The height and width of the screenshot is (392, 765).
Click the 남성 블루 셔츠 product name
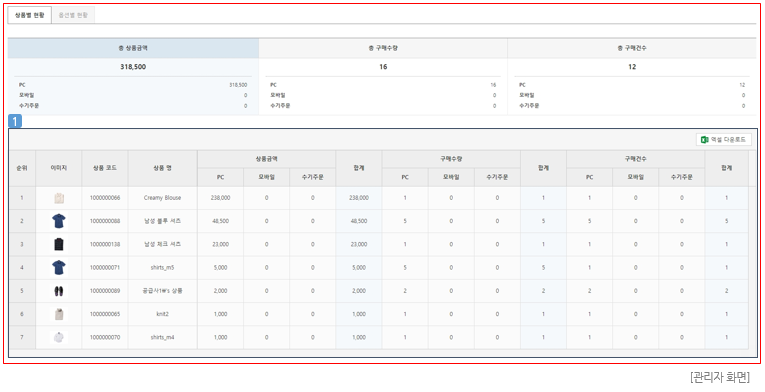click(162, 221)
